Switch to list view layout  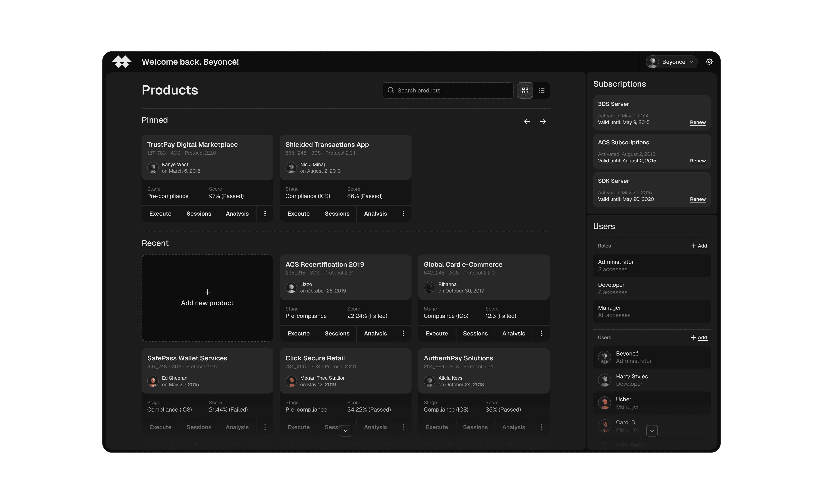pos(541,91)
